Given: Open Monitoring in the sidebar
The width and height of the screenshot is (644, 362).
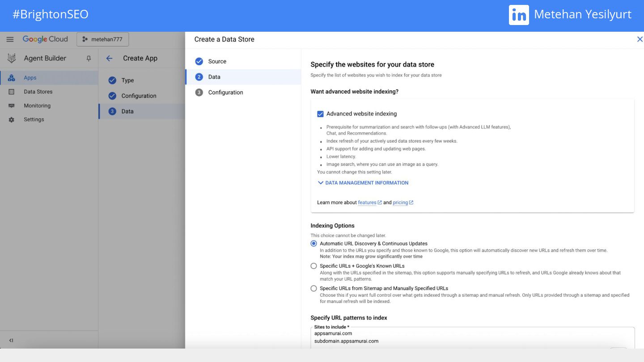Looking at the screenshot, I should pos(49,105).
